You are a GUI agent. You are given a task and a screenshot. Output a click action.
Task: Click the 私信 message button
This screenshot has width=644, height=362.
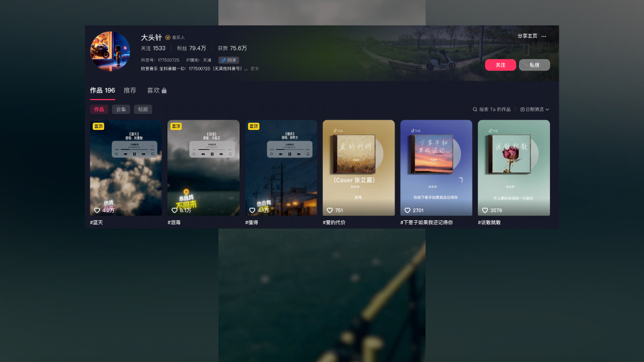[534, 65]
